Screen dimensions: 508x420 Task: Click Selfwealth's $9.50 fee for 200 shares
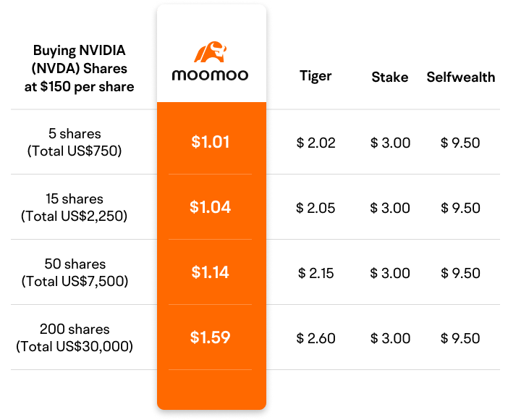(460, 338)
